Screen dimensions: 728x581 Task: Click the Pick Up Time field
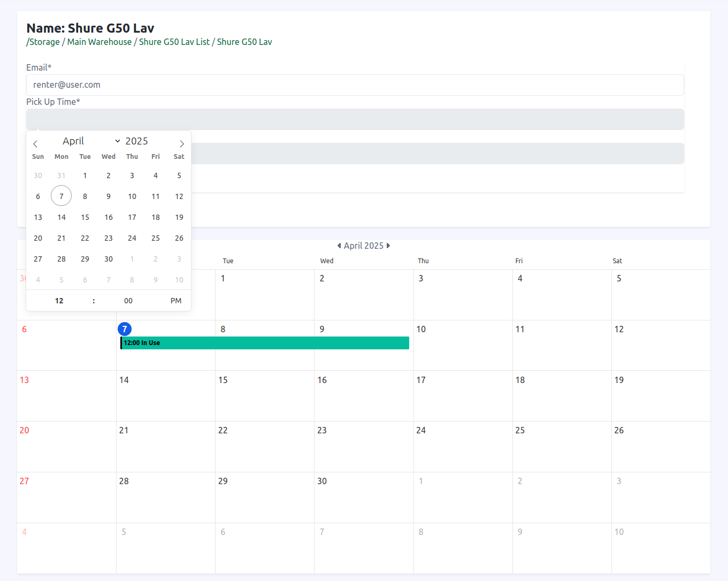355,119
